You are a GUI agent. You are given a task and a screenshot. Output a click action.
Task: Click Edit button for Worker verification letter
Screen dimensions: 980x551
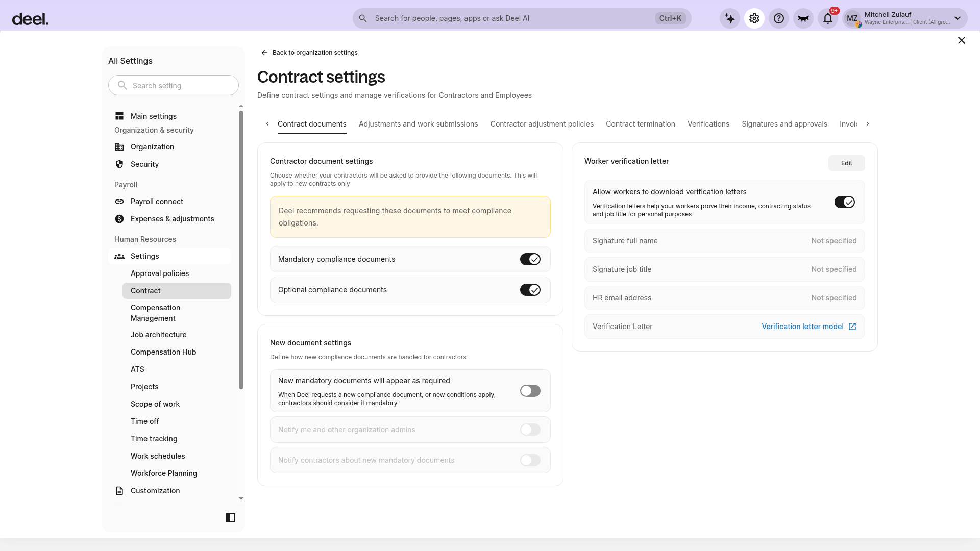[847, 163]
